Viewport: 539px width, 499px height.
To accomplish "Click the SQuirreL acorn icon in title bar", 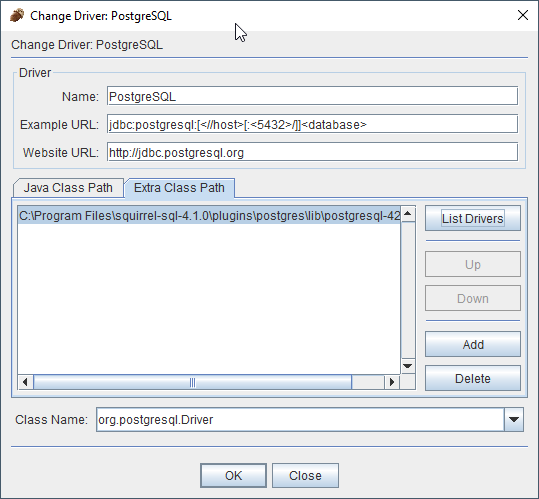I will 17,15.
